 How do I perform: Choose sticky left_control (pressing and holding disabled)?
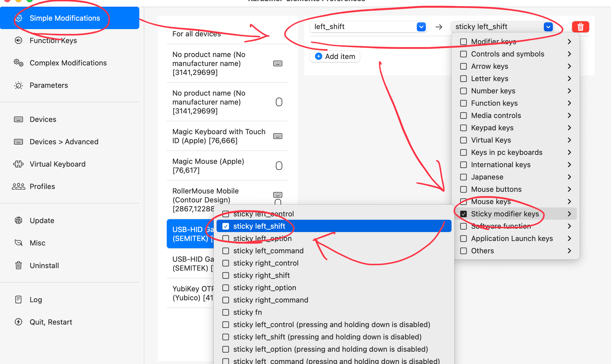[334, 325]
